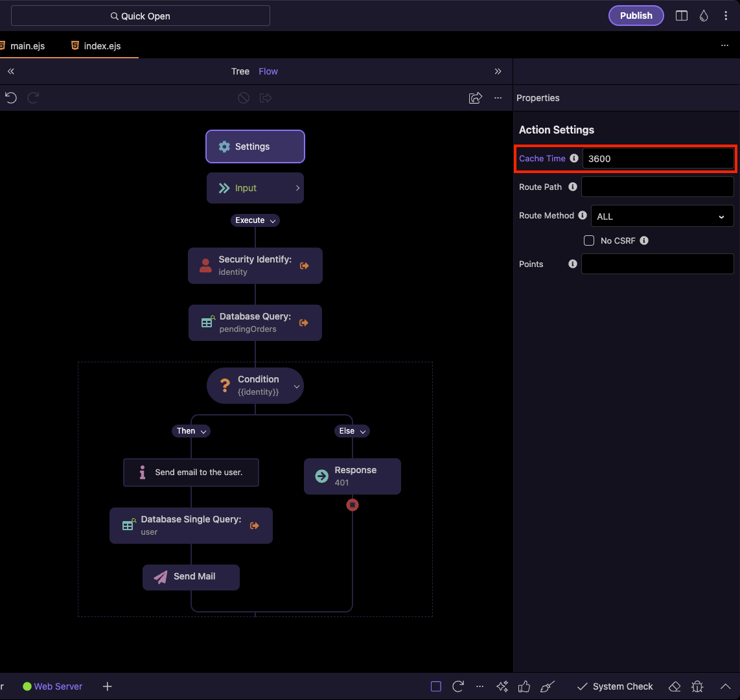The image size is (740, 700).
Task: Switch to the Tree view tab
Action: [x=240, y=71]
